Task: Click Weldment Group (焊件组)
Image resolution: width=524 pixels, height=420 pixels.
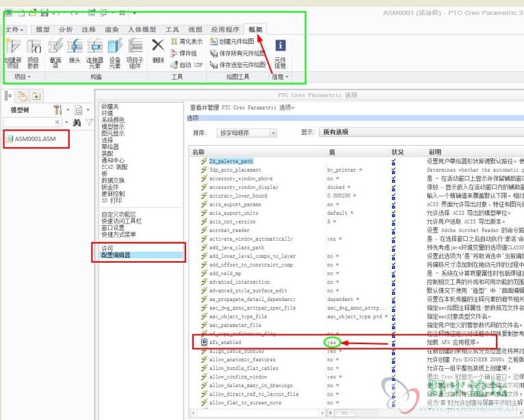Action: click(184, 53)
